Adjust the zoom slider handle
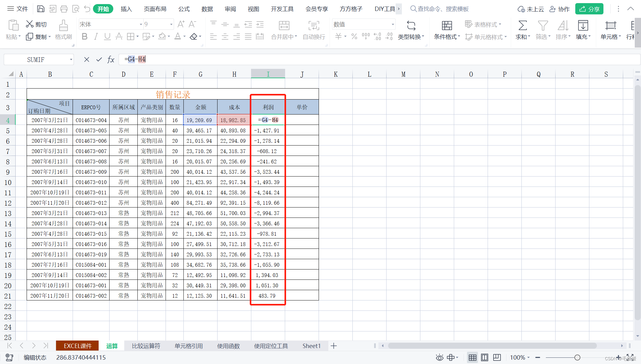The width and height of the screenshot is (641, 364). click(x=577, y=357)
